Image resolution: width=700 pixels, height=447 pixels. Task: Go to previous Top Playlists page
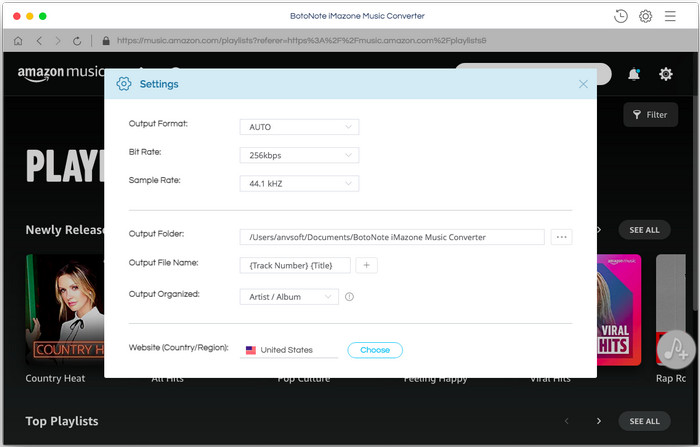tap(567, 421)
